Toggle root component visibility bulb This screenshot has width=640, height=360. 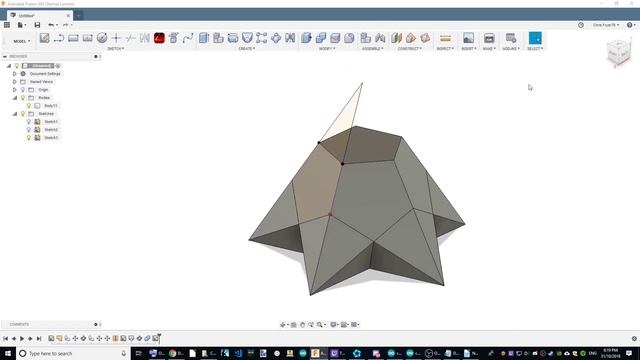click(x=17, y=66)
